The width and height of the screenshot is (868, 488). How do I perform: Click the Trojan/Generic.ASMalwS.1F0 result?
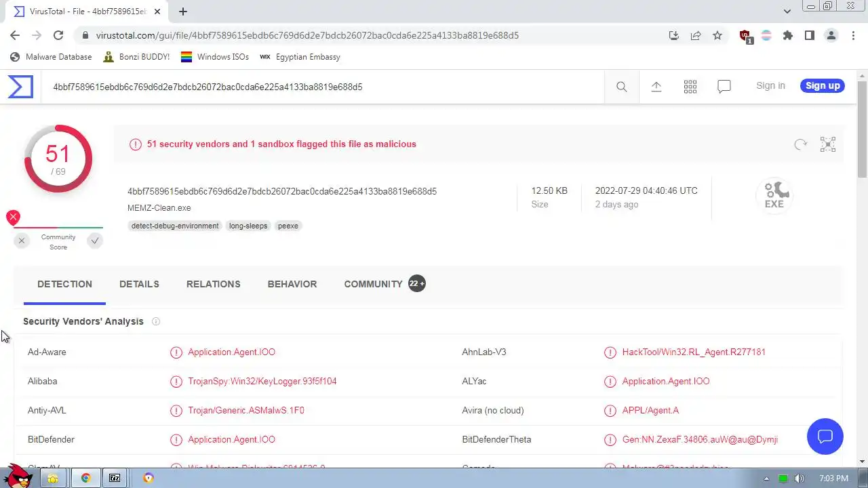(x=246, y=410)
